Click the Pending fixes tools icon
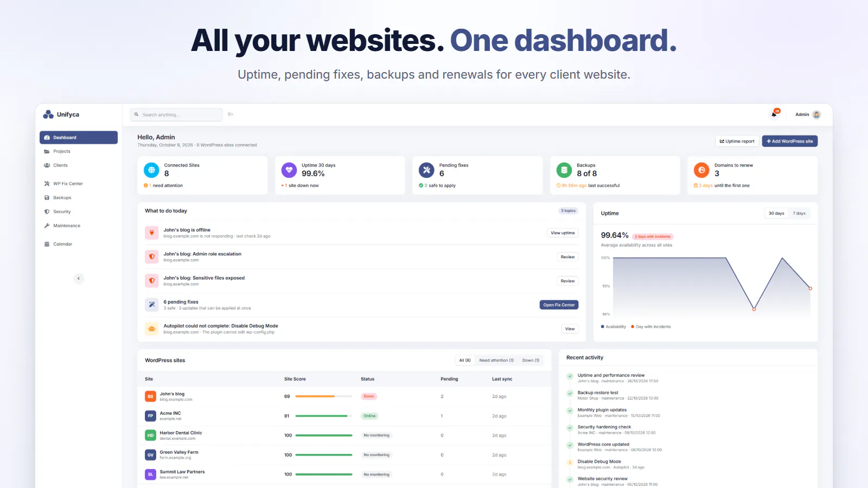Image resolution: width=868 pixels, height=488 pixels. coord(426,170)
